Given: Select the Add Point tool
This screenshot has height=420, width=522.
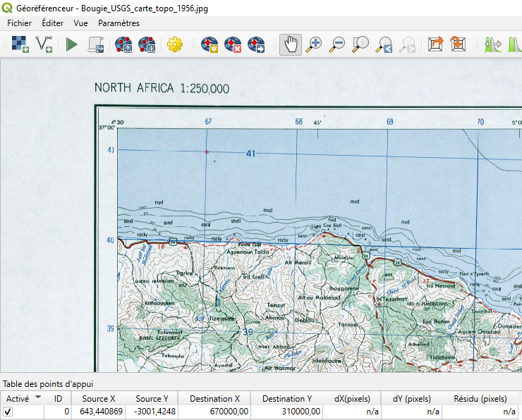Looking at the screenshot, I should coord(210,44).
